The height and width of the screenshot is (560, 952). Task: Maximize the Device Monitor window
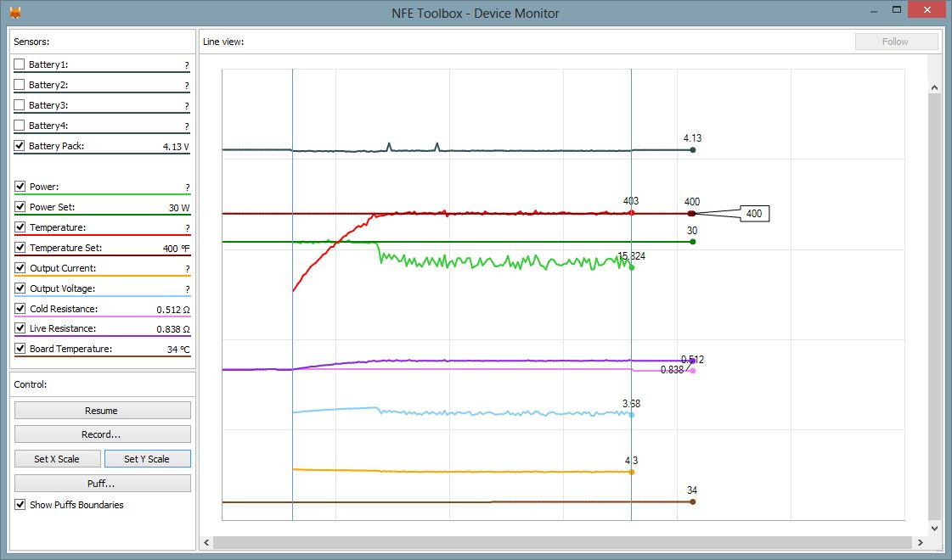tap(897, 9)
